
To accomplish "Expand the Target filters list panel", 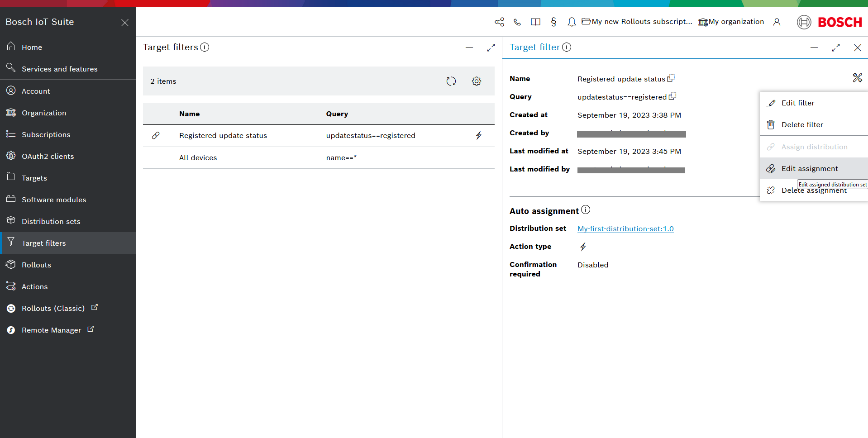I will (x=491, y=48).
